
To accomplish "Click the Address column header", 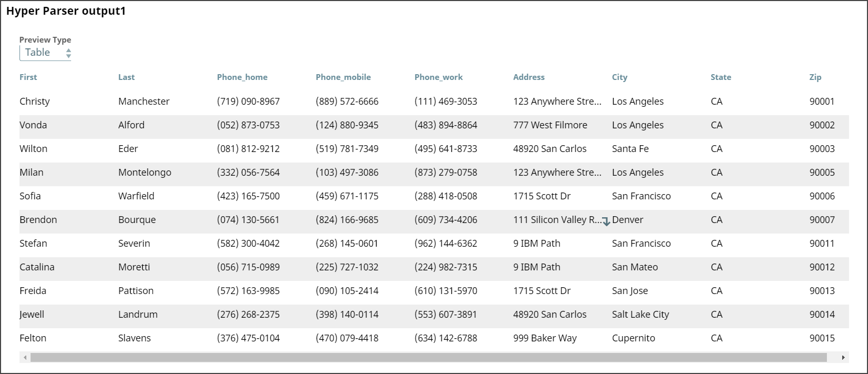I will click(529, 77).
